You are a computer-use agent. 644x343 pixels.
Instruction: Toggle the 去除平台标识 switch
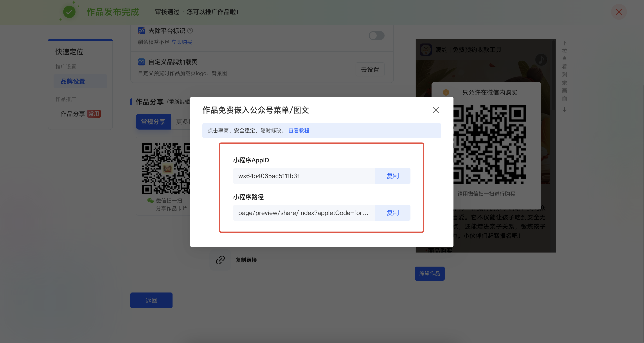pyautogui.click(x=376, y=36)
